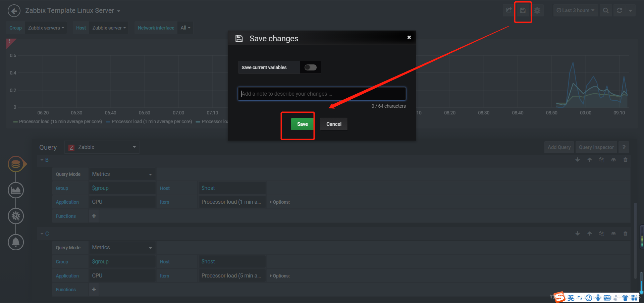644x303 pixels.
Task: Toggle Save current variables switch
Action: click(x=310, y=67)
